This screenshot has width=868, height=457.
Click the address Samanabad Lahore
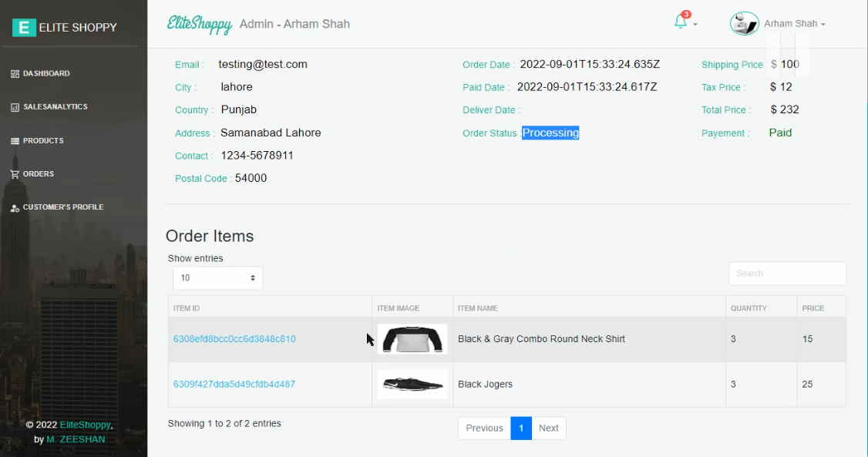pos(271,133)
